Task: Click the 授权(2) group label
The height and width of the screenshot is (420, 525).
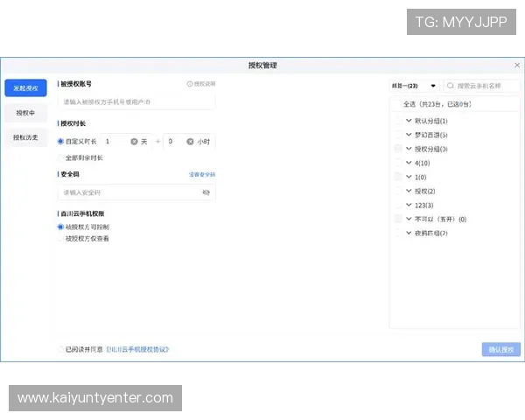Action: (425, 192)
